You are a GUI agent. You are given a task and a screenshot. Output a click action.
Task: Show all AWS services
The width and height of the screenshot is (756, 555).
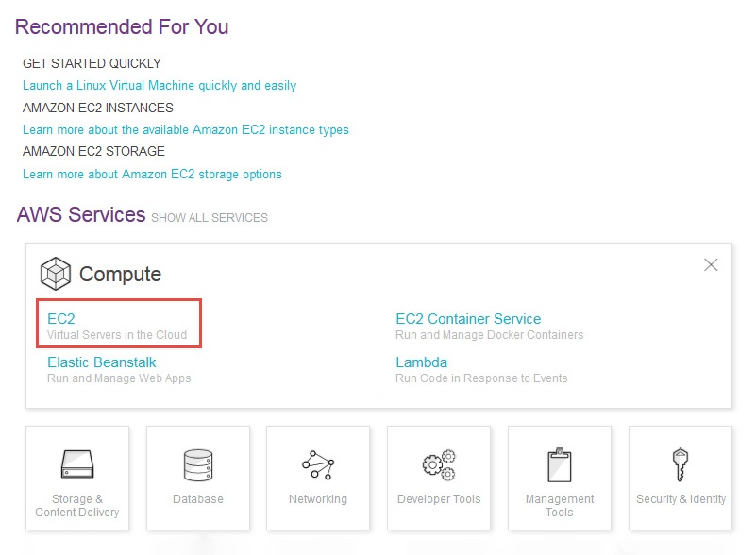tap(210, 218)
